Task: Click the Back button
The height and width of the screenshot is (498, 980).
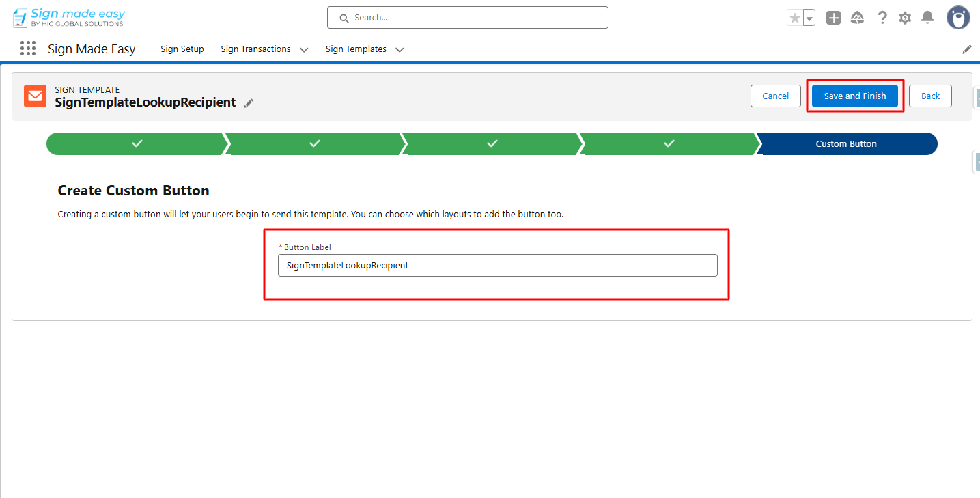Action: click(930, 96)
